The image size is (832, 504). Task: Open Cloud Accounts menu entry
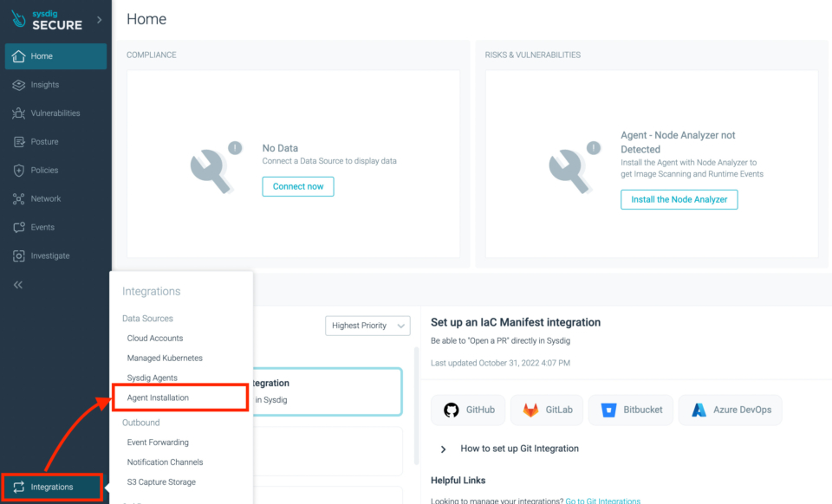coord(155,338)
